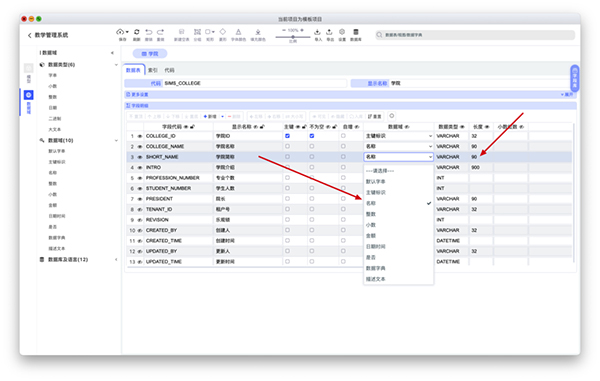Viewport: 600px width, 381px height.
Task: Click the export icon
Action: 329,32
